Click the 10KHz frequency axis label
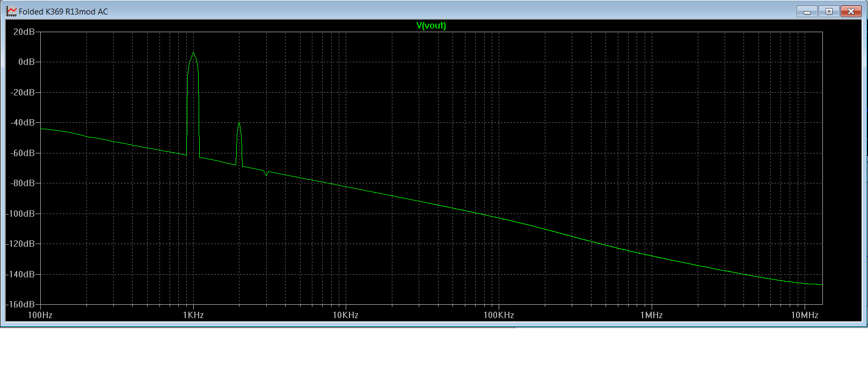868x375 pixels. tap(346, 315)
